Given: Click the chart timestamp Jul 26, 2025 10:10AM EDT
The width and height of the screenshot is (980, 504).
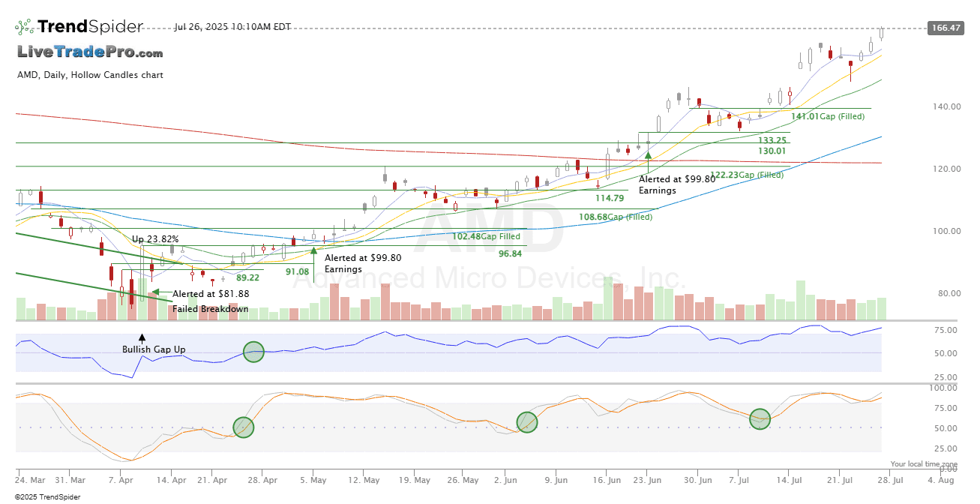Looking at the screenshot, I should coord(232,27).
